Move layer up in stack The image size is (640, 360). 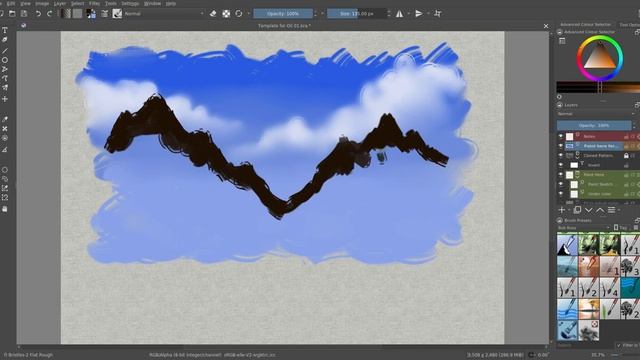pos(600,210)
